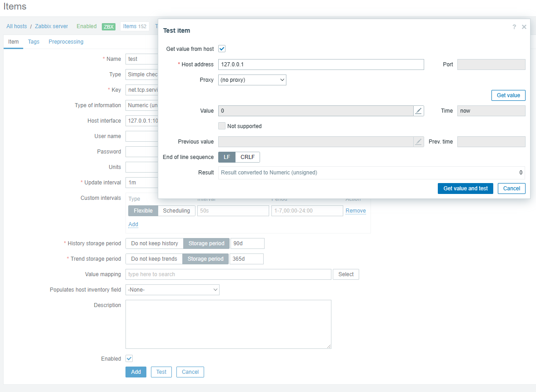Open help icon in Test item dialog
This screenshot has width=536, height=392.
[514, 27]
